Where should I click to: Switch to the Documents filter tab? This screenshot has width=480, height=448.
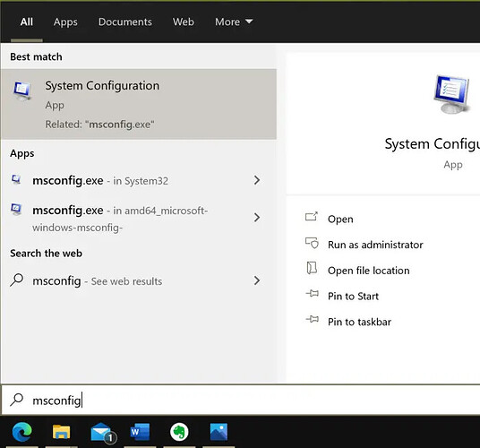click(x=124, y=22)
